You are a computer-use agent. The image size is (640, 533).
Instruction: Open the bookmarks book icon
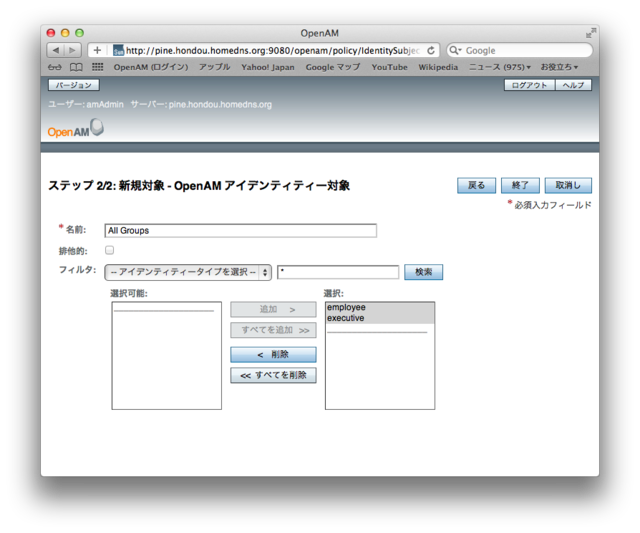click(75, 67)
